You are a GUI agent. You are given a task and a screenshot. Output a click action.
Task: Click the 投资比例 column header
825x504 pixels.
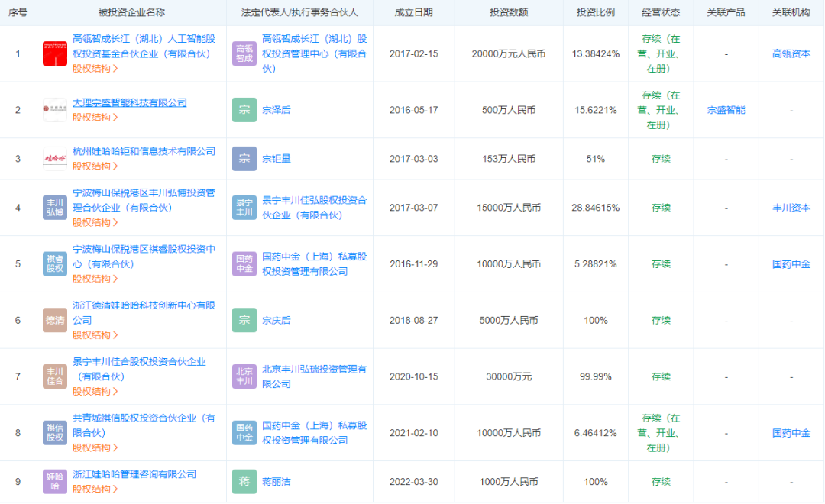(x=596, y=12)
